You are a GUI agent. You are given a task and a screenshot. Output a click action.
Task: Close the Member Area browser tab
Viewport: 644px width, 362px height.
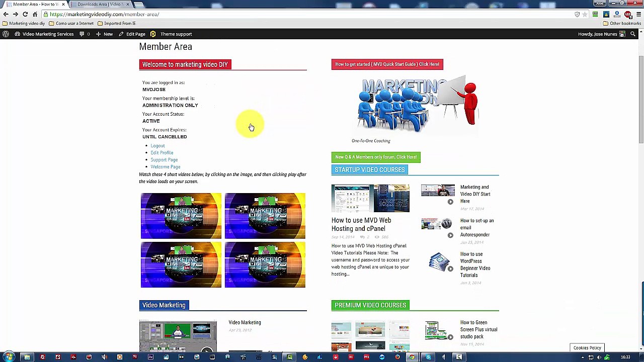click(63, 4)
